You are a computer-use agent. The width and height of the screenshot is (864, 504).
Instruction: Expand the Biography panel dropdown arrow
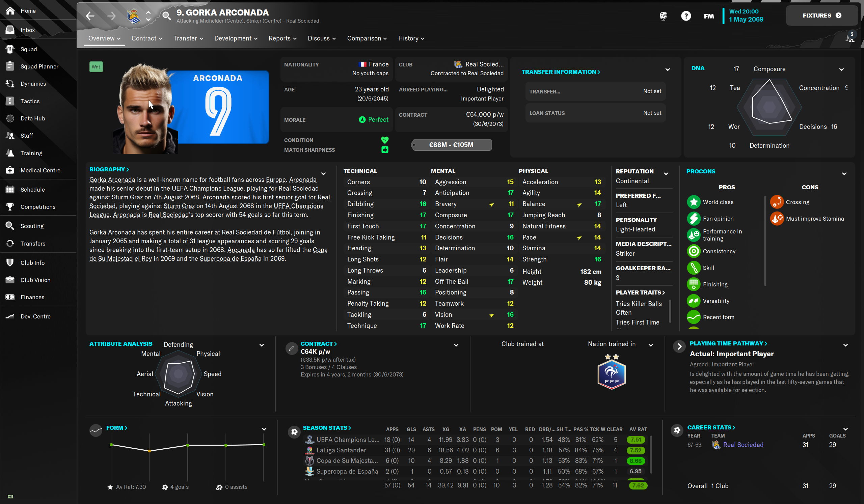(x=323, y=174)
